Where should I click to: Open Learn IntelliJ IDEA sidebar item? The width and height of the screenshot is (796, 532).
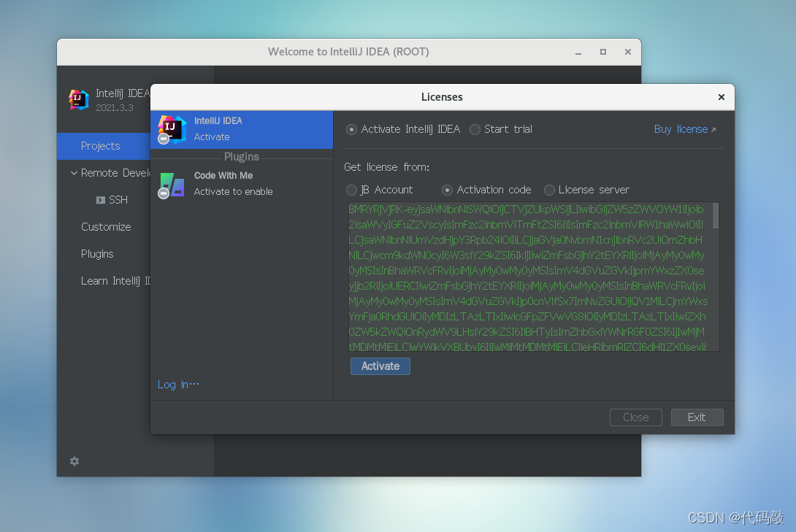(x=115, y=281)
